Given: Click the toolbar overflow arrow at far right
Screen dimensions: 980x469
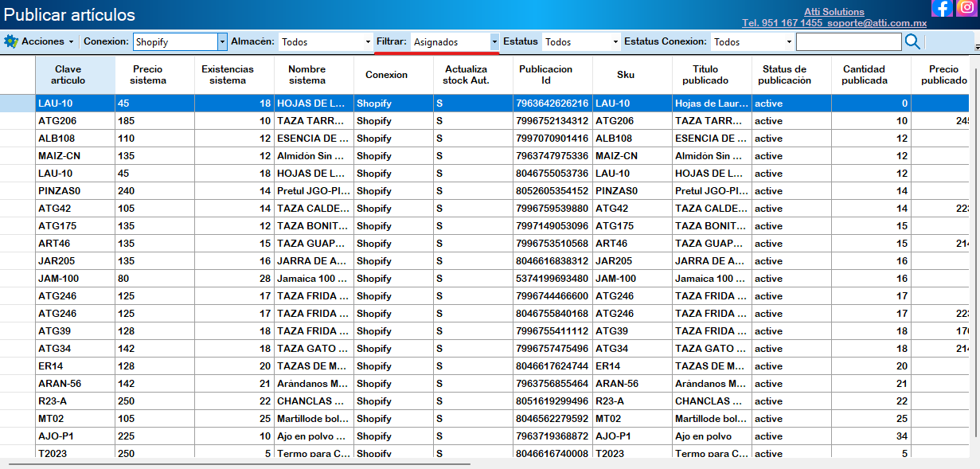Looking at the screenshot, I should pos(976,48).
